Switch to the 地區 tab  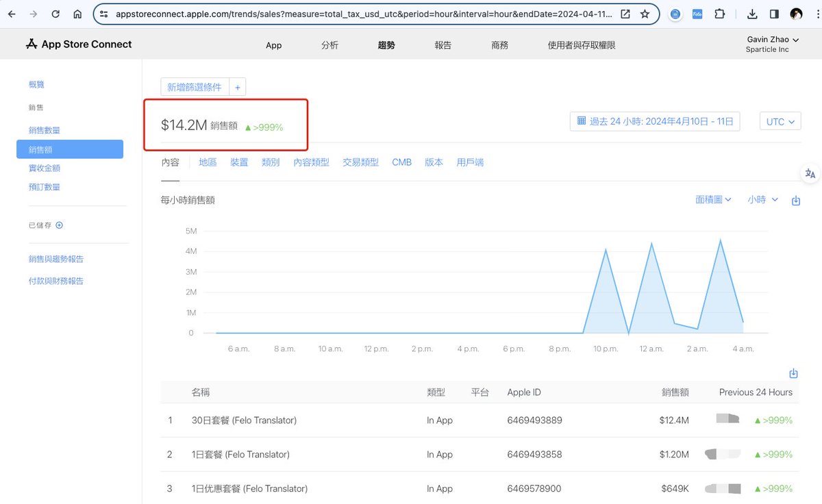[208, 162]
